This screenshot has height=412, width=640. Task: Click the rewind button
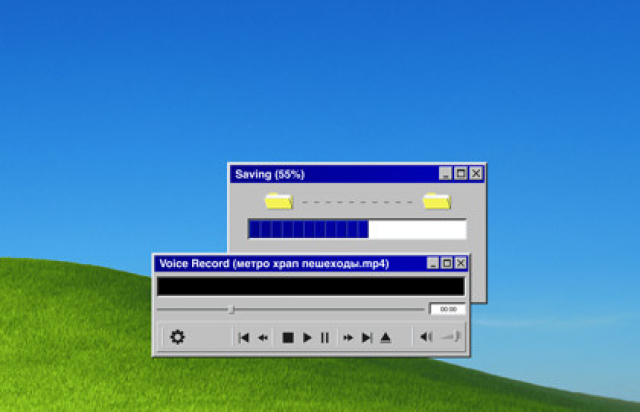(x=263, y=338)
